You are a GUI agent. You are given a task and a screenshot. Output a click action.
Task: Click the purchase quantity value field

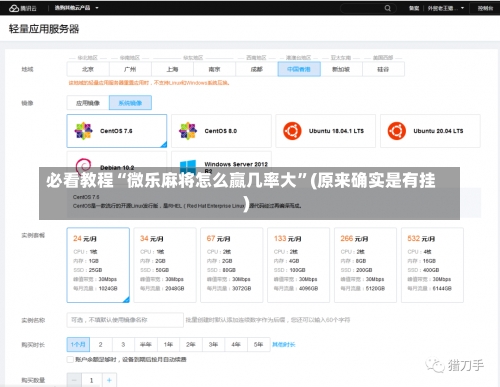click(92, 380)
